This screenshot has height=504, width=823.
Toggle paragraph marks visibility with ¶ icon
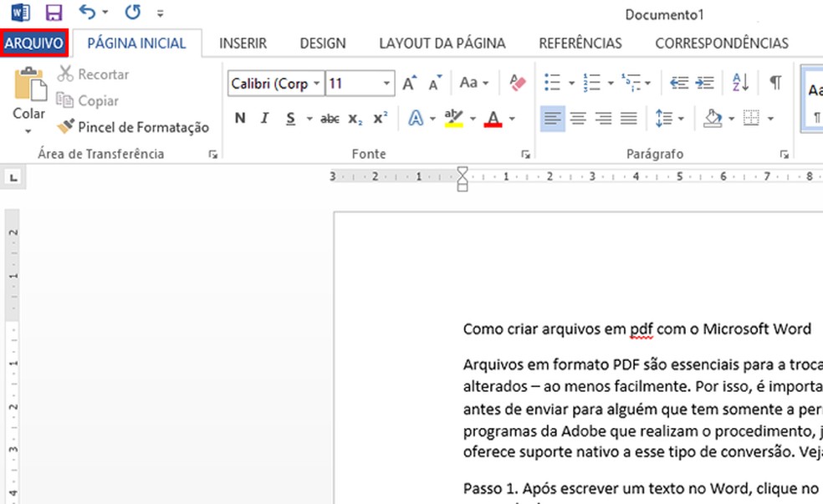[774, 83]
